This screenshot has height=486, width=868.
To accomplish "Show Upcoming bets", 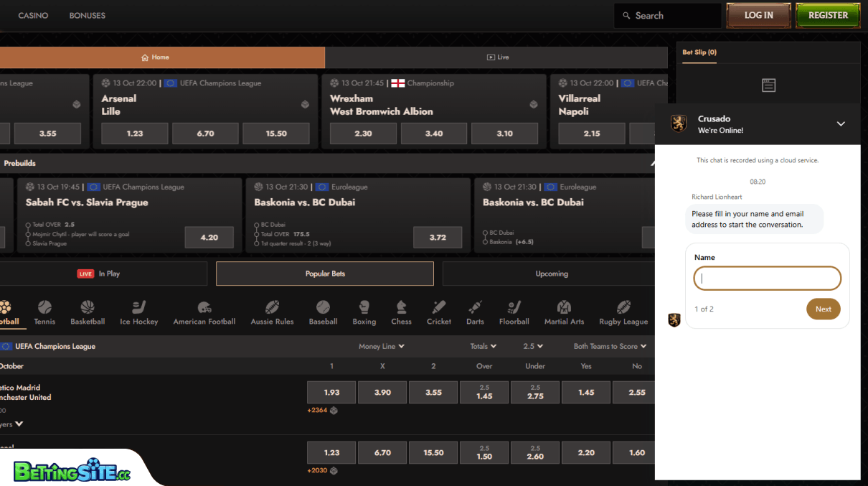I will (x=552, y=274).
